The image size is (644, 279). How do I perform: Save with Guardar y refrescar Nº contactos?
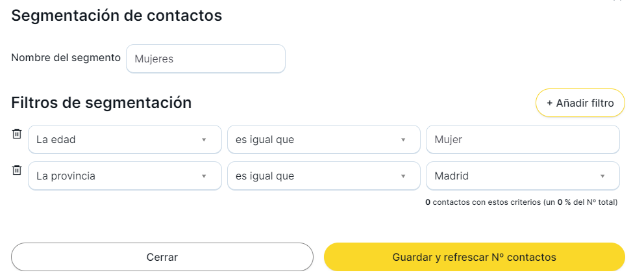[474, 257]
